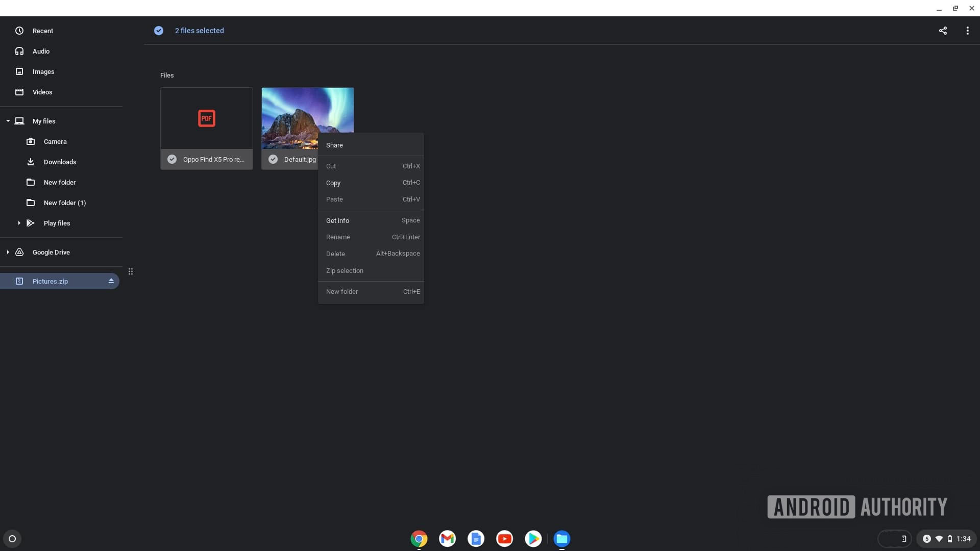Expand the My files section
The width and height of the screenshot is (980, 551).
pos(8,121)
